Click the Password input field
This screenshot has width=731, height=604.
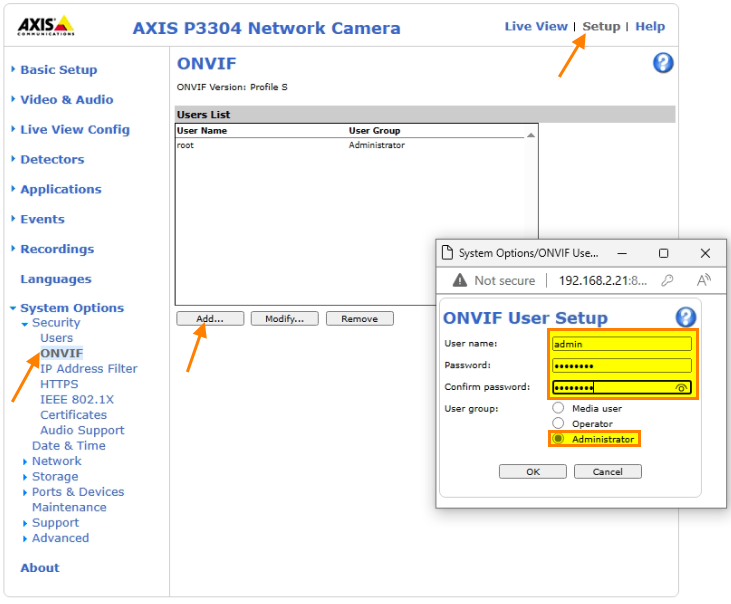point(621,365)
